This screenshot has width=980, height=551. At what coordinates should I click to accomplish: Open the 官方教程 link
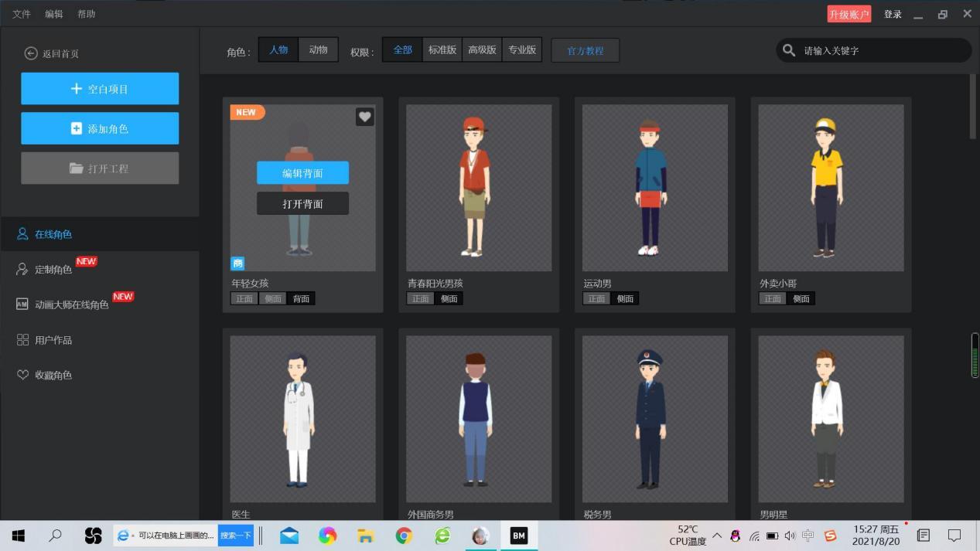585,51
